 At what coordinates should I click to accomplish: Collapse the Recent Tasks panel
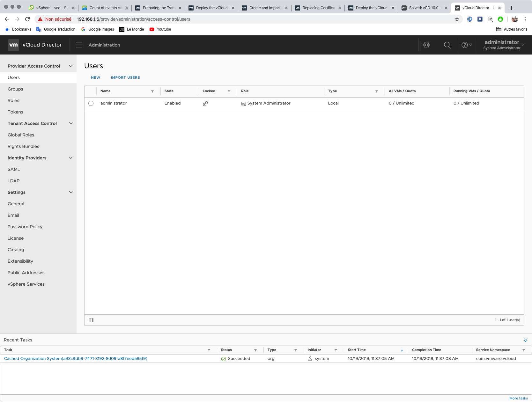pos(526,340)
